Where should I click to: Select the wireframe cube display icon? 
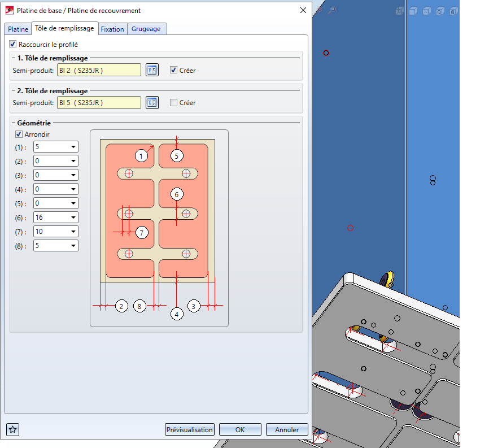400,10
